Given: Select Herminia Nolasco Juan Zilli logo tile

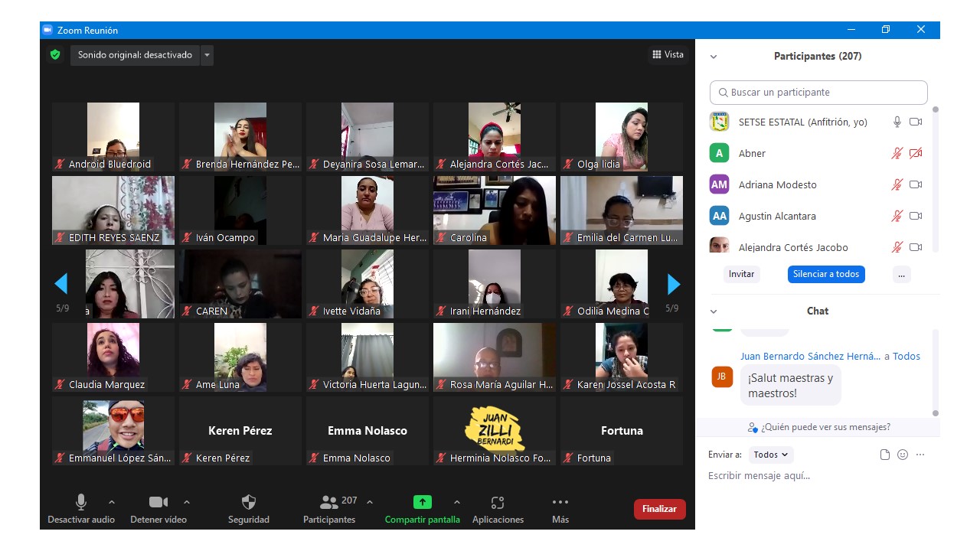Looking at the screenshot, I should pyautogui.click(x=495, y=431).
